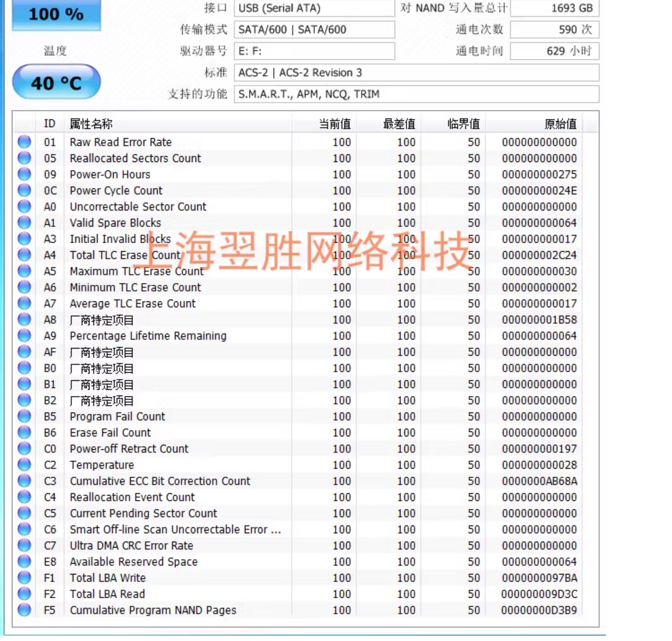672x641 pixels.
Task: Click the drive letter field showing E: F:
Action: [x=314, y=51]
